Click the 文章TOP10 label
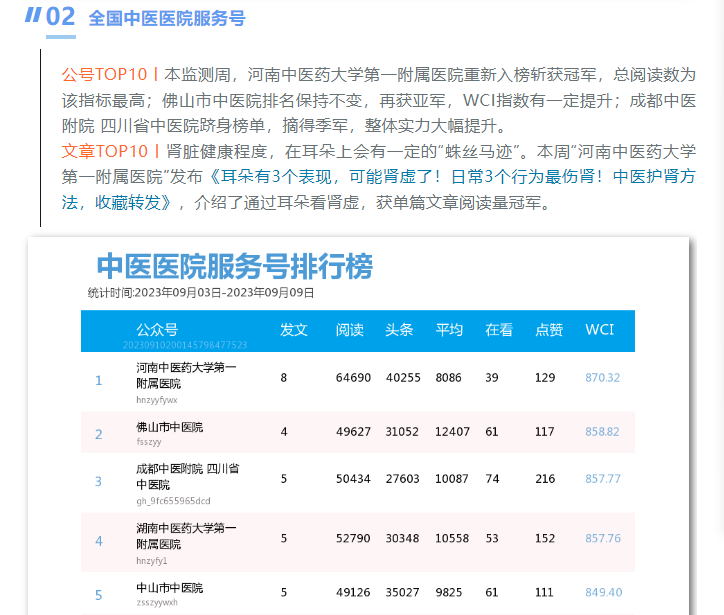 [104, 151]
